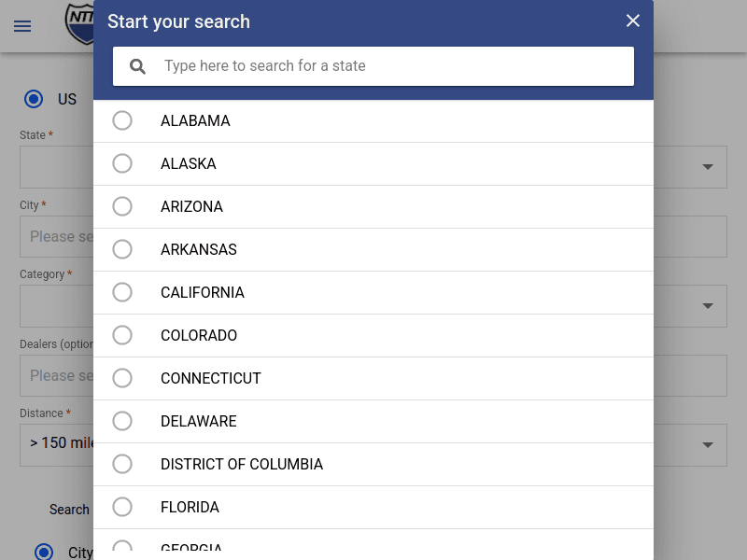Screen dimensions: 747x560
Task: Close the Start your search dialog
Action: [633, 21]
